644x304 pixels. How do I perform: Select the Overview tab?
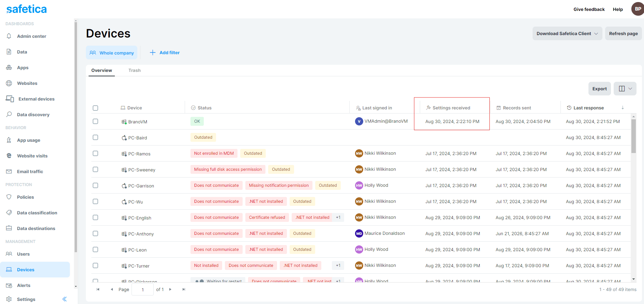(102, 70)
